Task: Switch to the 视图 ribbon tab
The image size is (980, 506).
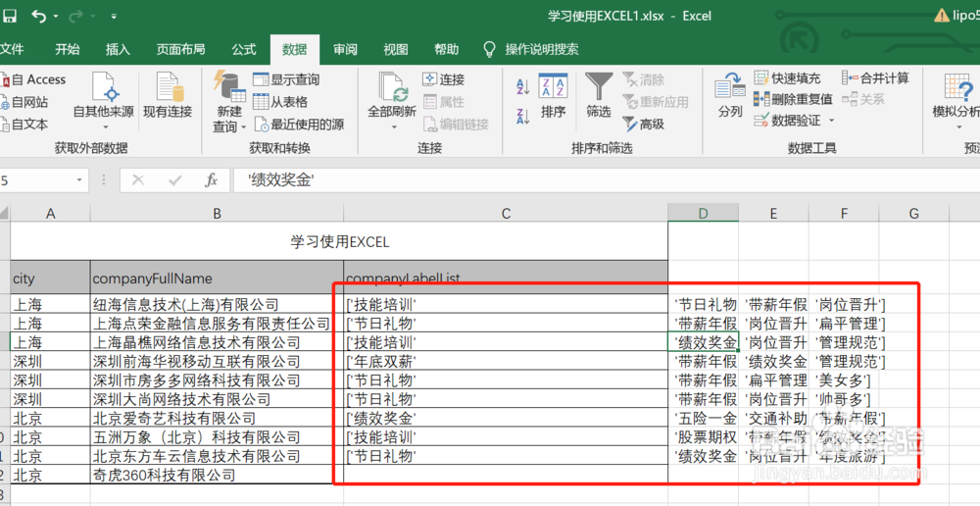Action: point(396,49)
